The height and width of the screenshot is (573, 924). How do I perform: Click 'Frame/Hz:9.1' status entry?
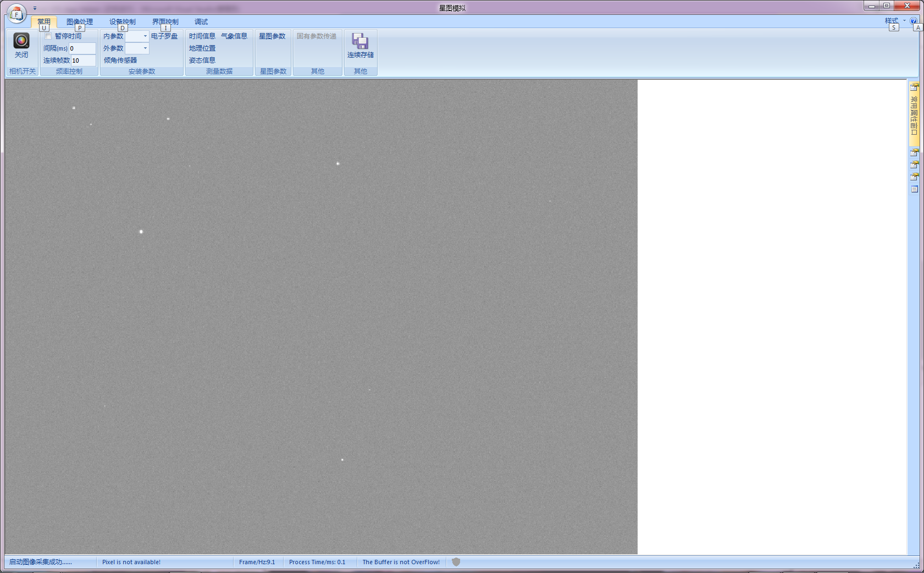(x=257, y=562)
